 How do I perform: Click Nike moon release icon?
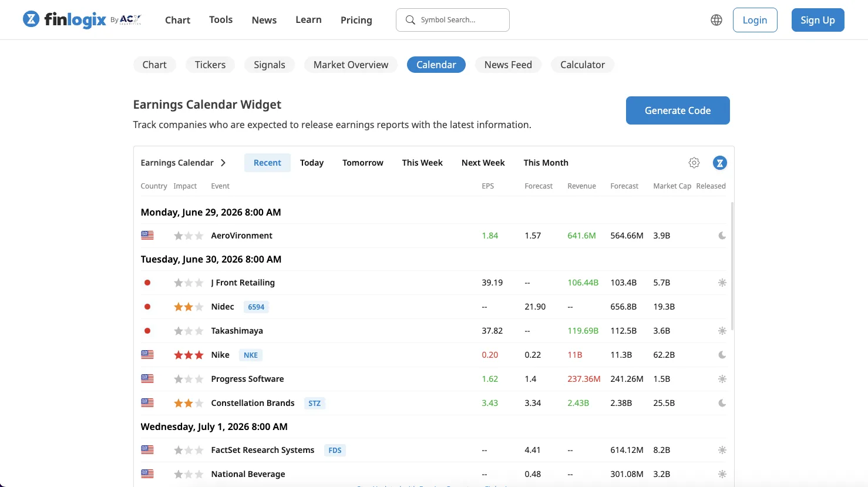(x=722, y=355)
